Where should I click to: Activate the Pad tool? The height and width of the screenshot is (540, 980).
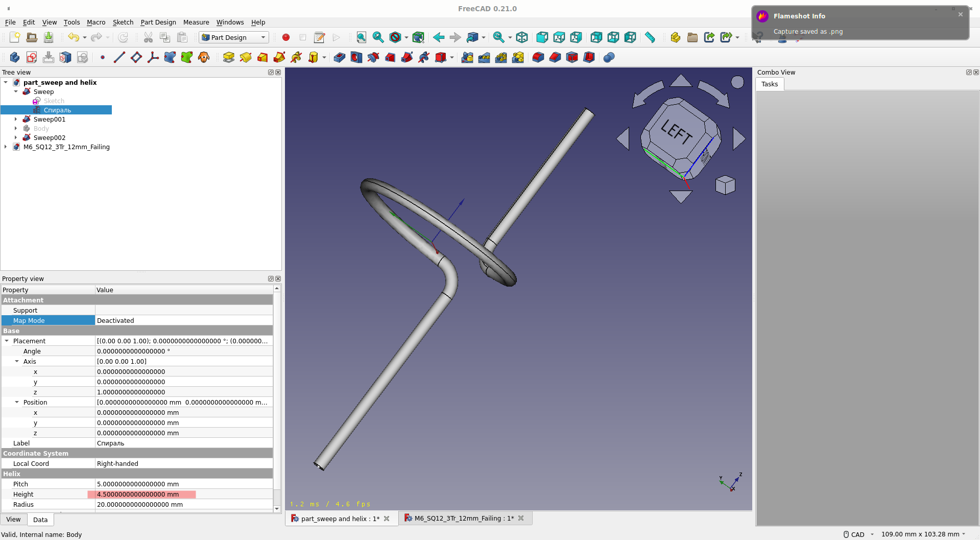click(228, 57)
